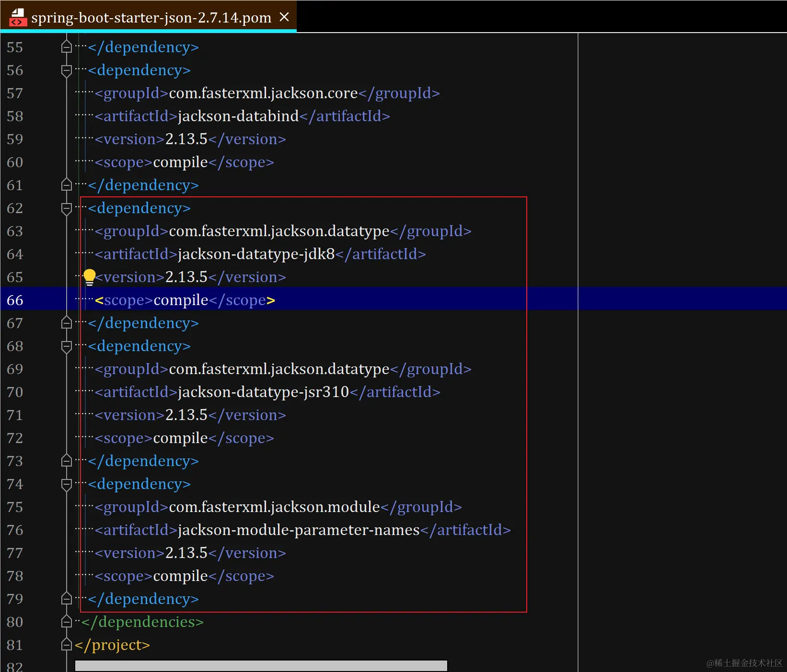
Task: Click the version 2.13.5 value on line 65
Action: (186, 277)
